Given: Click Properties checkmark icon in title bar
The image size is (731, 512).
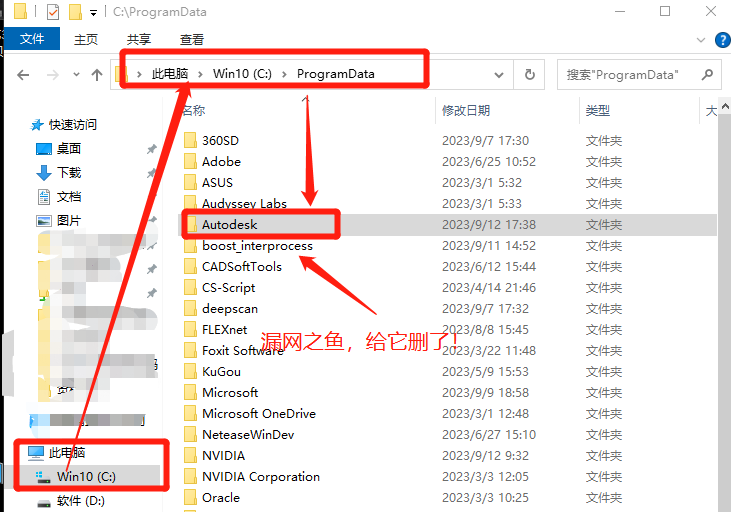Looking at the screenshot, I should tap(53, 12).
